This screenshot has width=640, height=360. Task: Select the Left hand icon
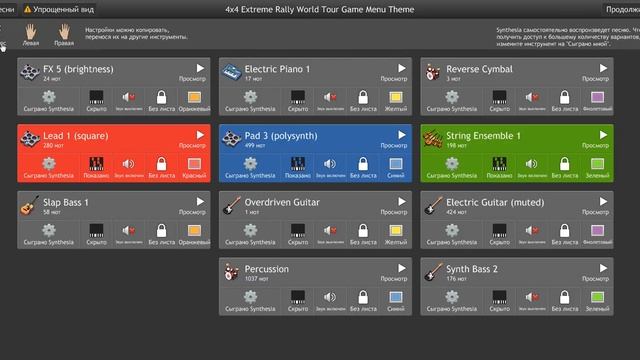point(31,31)
